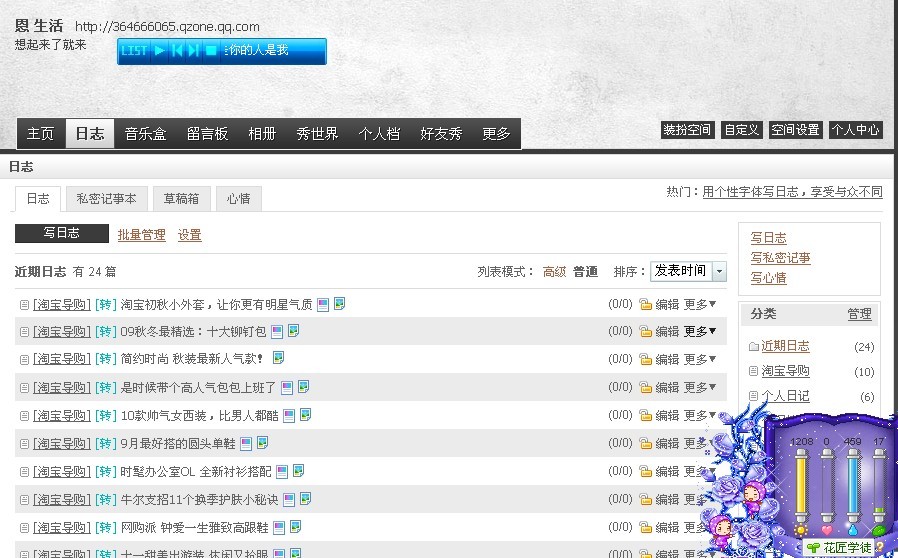Open 音乐盒 in navigation bar
Image resolution: width=898 pixels, height=558 pixels.
(145, 134)
